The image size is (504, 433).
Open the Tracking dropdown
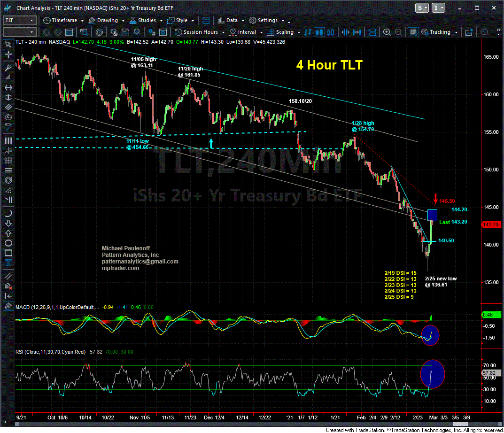[439, 32]
